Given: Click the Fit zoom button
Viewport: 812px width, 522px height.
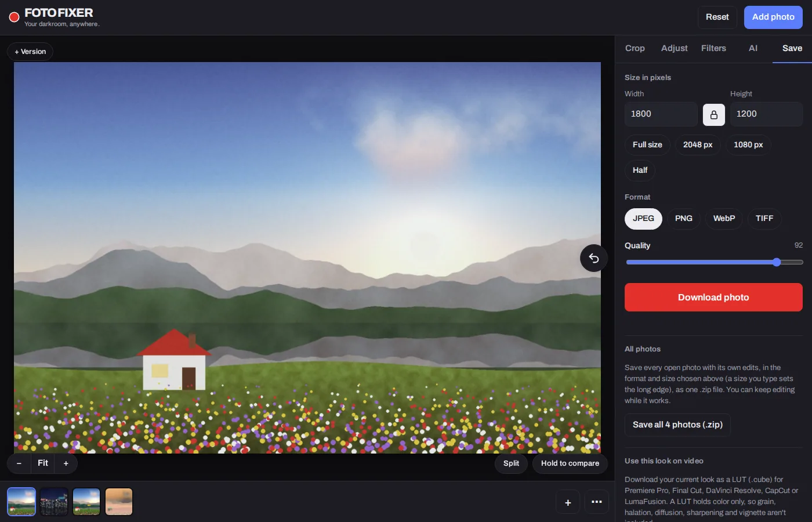Looking at the screenshot, I should [43, 463].
